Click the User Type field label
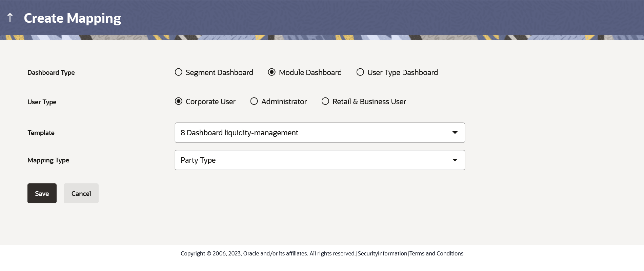This screenshot has width=644, height=271. [x=42, y=102]
